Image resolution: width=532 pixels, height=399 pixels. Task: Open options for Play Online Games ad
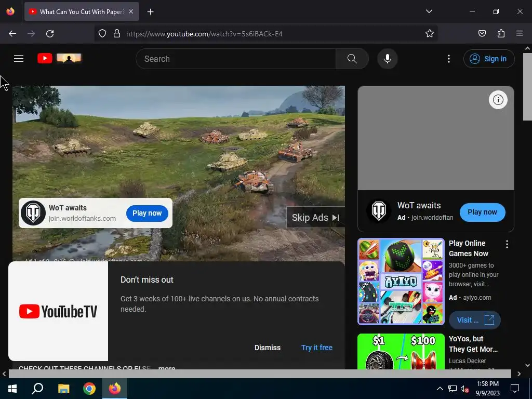pos(507,244)
